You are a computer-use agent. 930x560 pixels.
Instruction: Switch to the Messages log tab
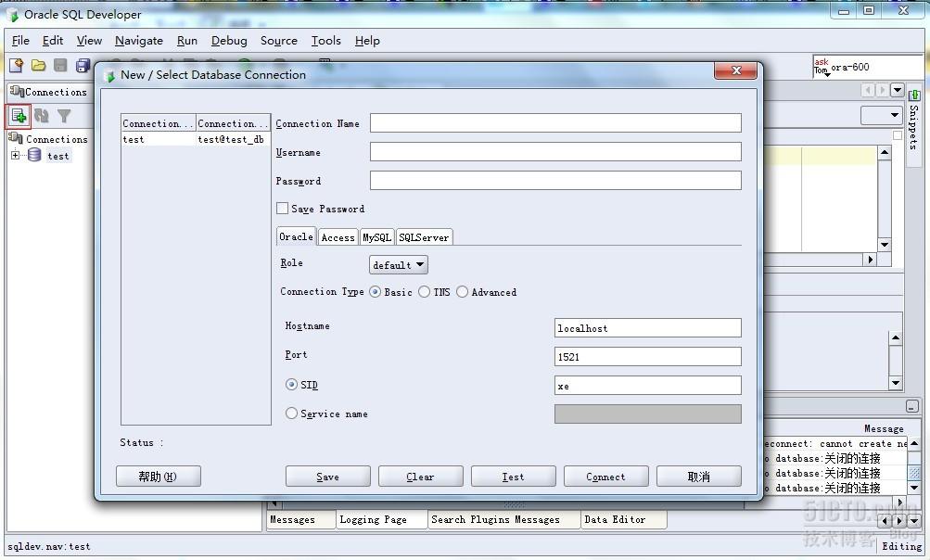click(300, 519)
